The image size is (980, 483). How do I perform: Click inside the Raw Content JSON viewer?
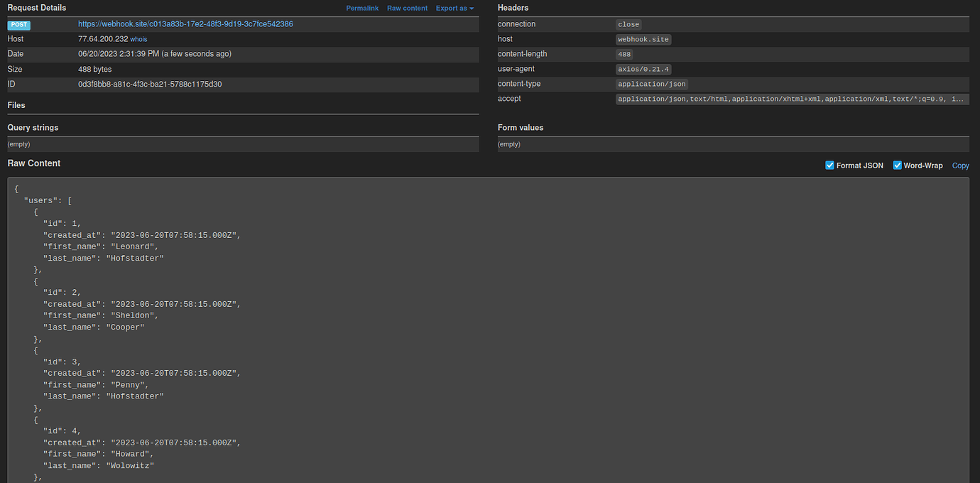coord(284,320)
